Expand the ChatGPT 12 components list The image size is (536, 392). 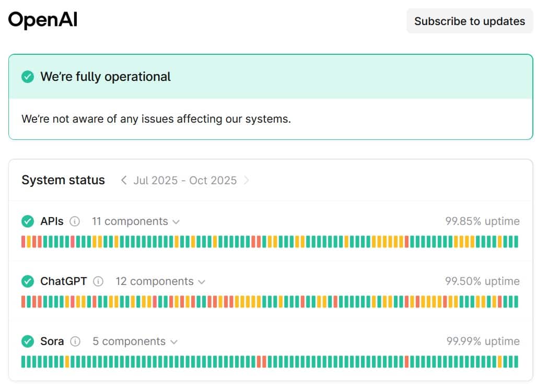pos(160,281)
